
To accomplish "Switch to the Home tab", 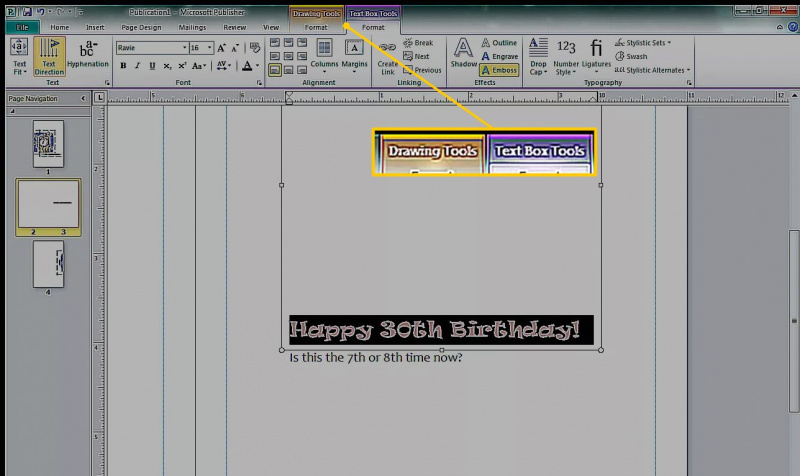I will [60, 28].
